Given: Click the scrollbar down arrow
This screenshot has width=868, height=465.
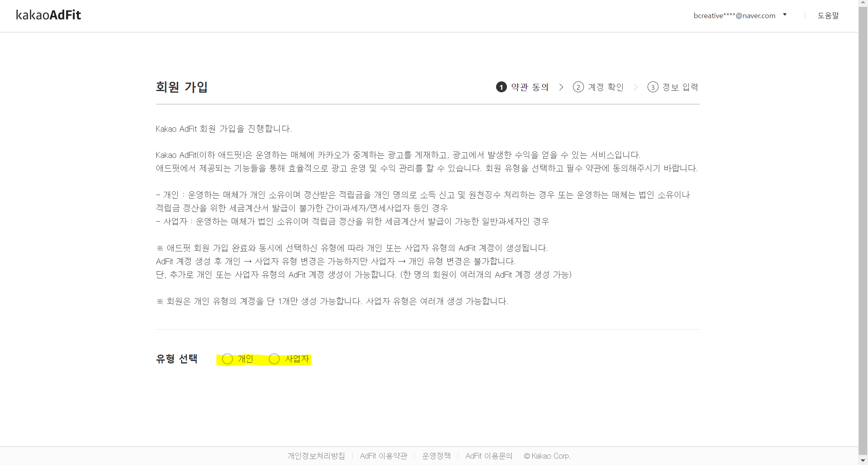Looking at the screenshot, I should [x=863, y=460].
